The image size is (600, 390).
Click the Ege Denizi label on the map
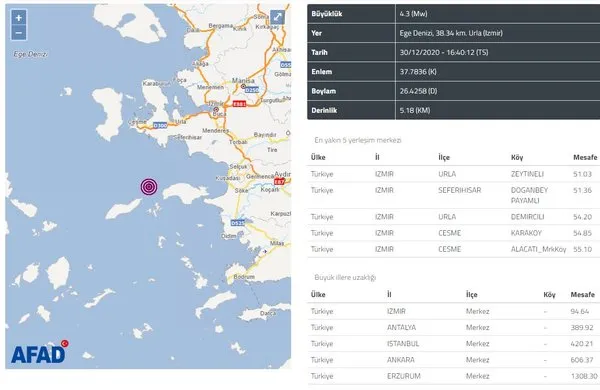(x=31, y=54)
